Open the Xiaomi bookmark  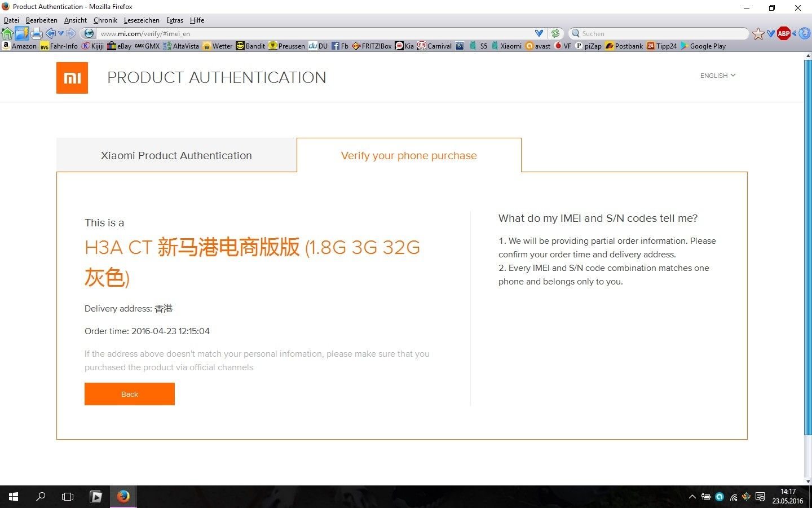click(x=506, y=46)
